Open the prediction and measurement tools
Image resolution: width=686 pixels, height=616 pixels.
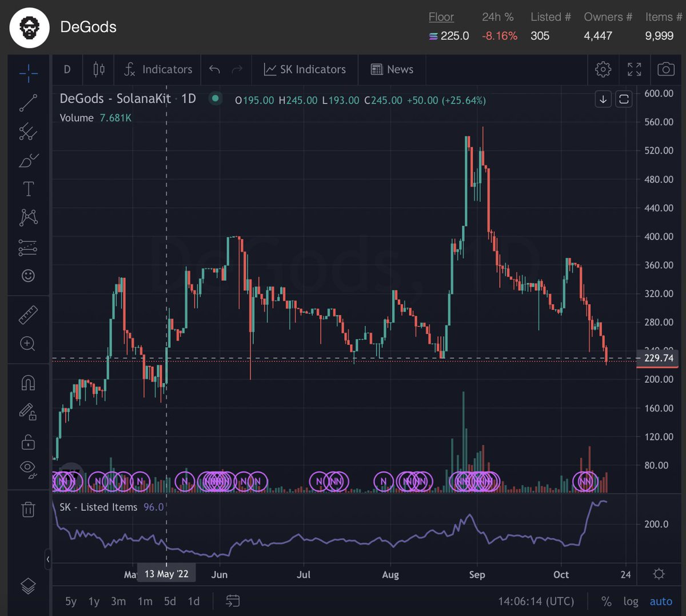28,247
